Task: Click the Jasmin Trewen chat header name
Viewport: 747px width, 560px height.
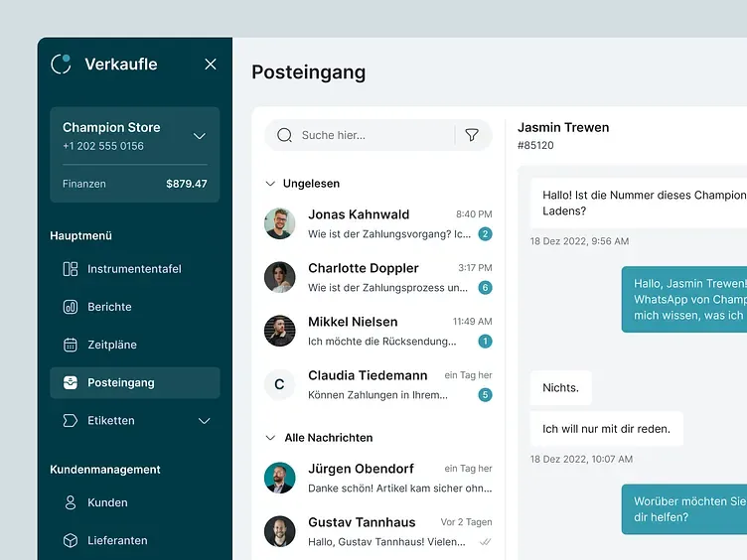Action: (563, 128)
